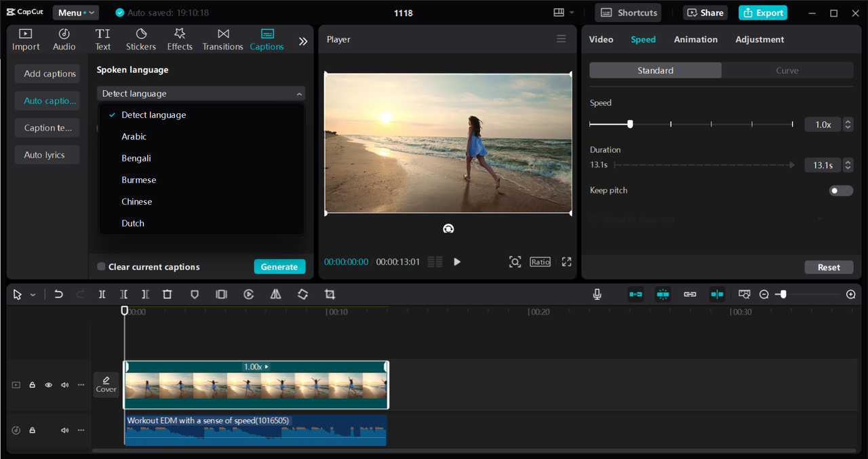
Task: Click the Share button
Action: tap(705, 13)
